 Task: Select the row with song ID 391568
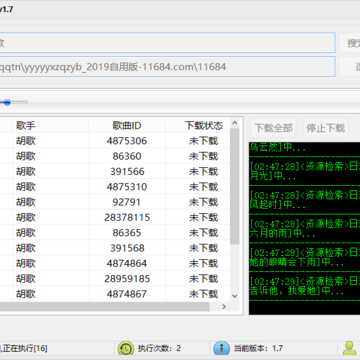tap(115, 248)
